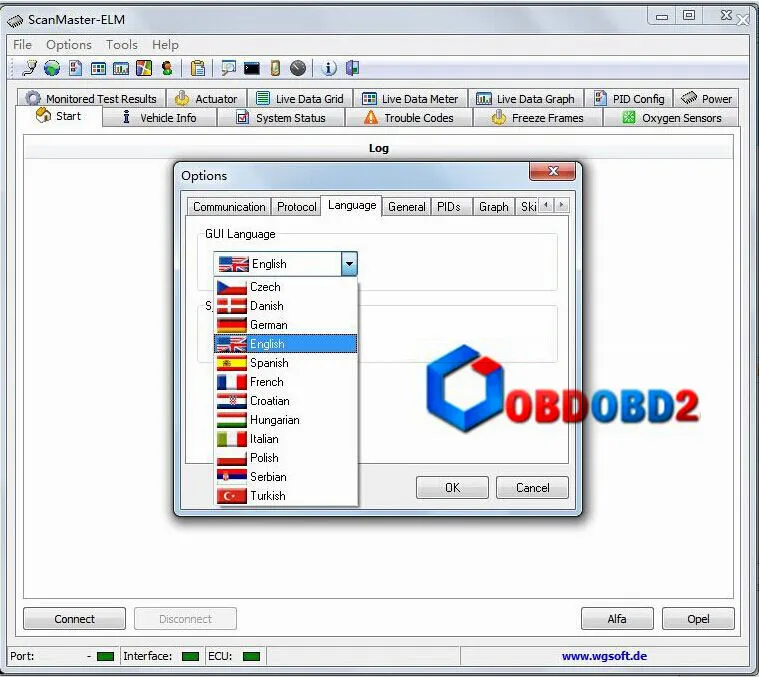The height and width of the screenshot is (677, 759).
Task: Click the user person toolbar icon
Action: 167,68
